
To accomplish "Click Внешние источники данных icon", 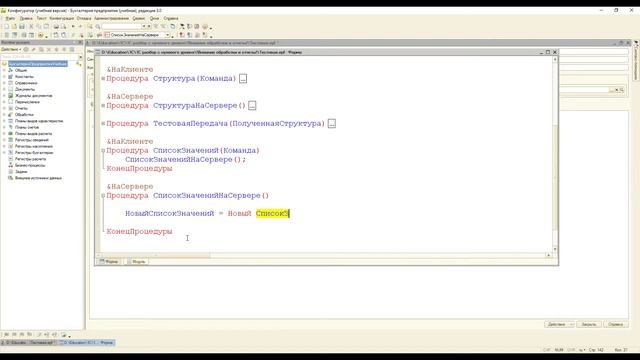I will (11, 178).
